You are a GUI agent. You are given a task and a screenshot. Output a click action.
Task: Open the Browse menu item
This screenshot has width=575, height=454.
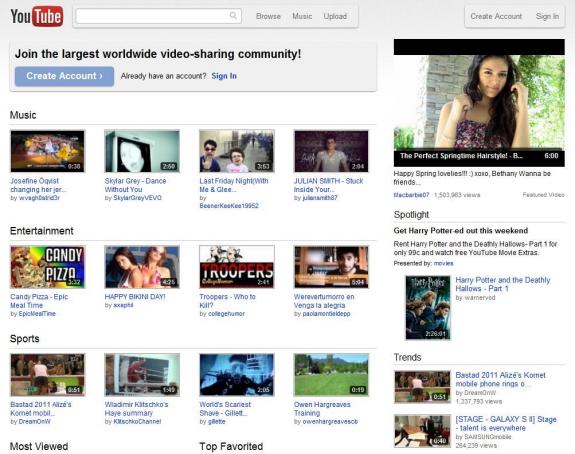pos(268,16)
